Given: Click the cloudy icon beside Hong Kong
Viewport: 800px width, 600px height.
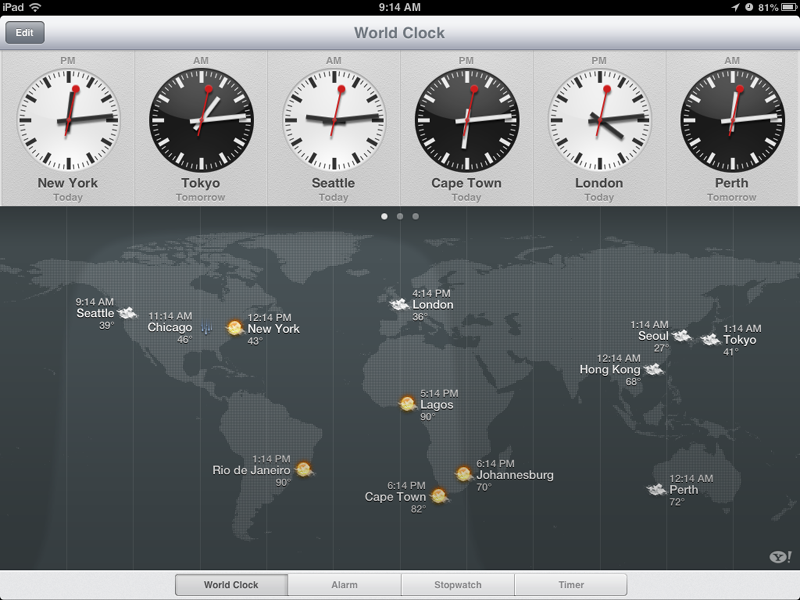Looking at the screenshot, I should 654,370.
